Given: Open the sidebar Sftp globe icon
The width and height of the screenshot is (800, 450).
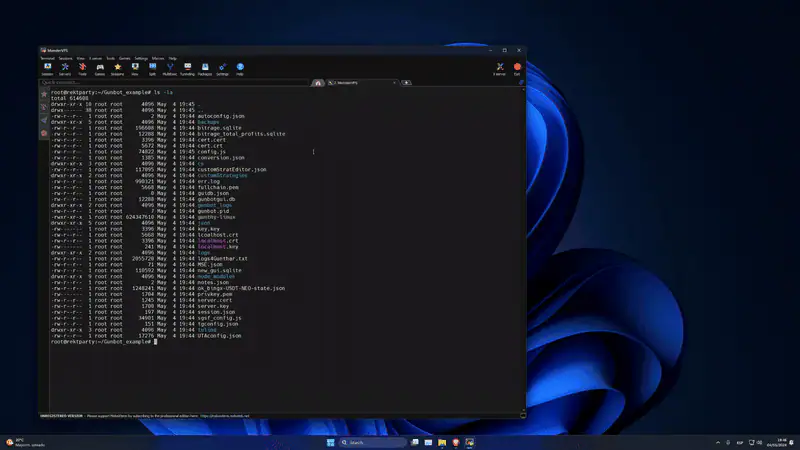Looking at the screenshot, I should pos(44,133).
